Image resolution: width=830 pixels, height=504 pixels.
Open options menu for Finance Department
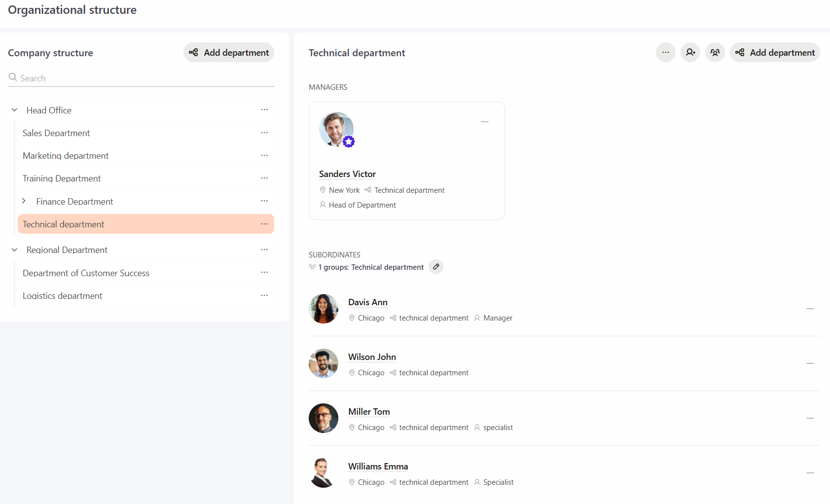(x=264, y=201)
